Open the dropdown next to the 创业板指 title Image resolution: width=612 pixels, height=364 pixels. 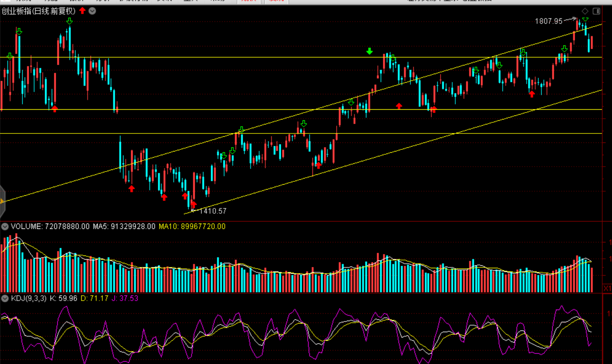pyautogui.click(x=92, y=11)
